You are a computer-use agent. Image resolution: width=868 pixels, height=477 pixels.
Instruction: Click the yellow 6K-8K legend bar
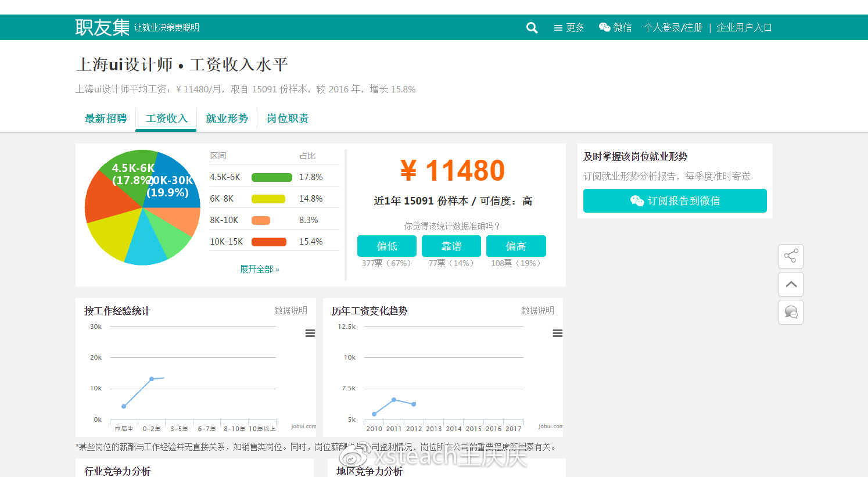click(268, 199)
